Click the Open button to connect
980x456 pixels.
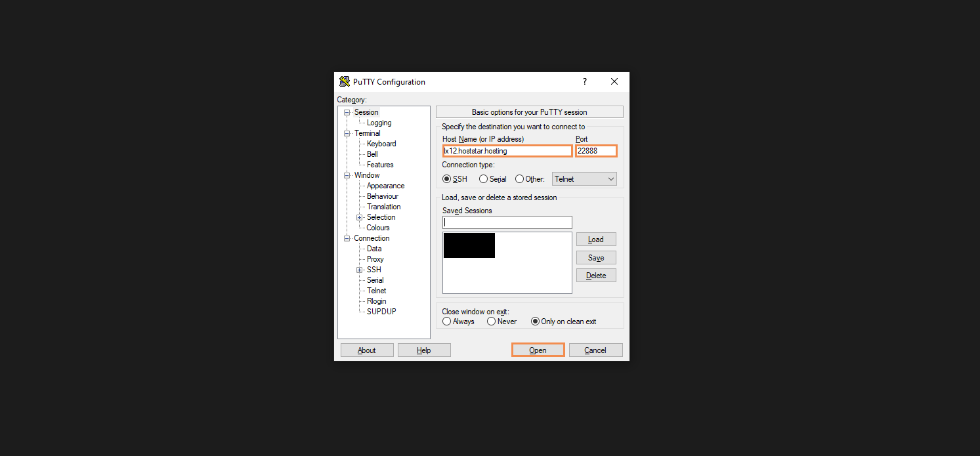(538, 350)
